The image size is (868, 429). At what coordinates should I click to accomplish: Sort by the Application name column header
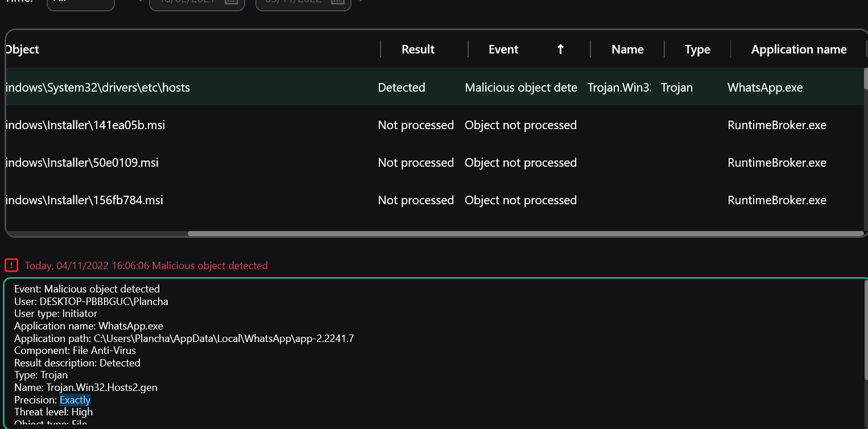(799, 49)
